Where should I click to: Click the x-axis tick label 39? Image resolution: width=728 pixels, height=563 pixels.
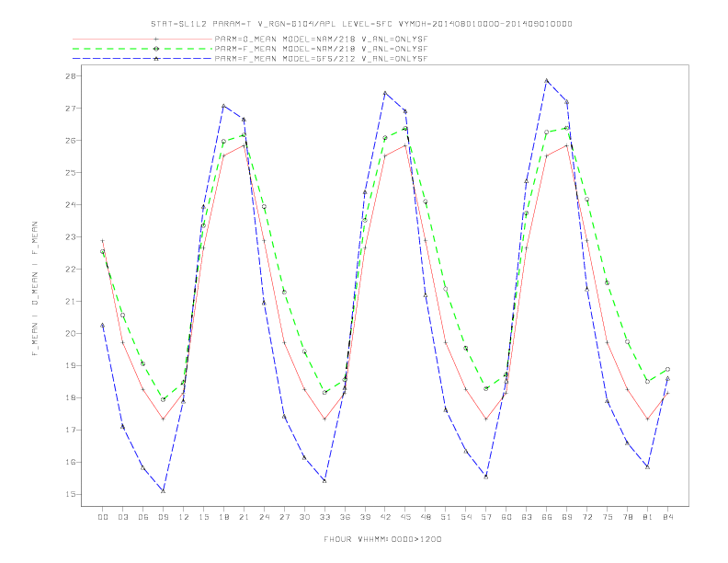pos(365,517)
